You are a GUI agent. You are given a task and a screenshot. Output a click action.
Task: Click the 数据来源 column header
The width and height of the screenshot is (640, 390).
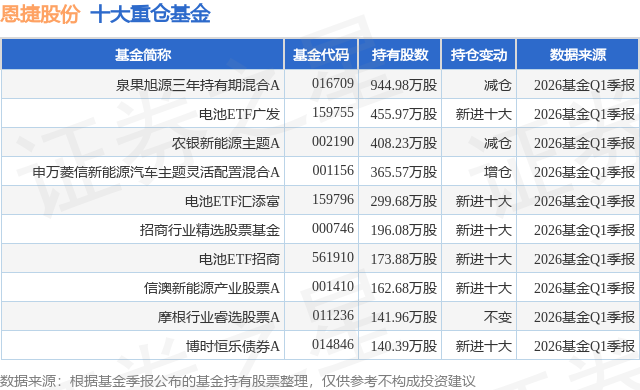click(x=578, y=55)
